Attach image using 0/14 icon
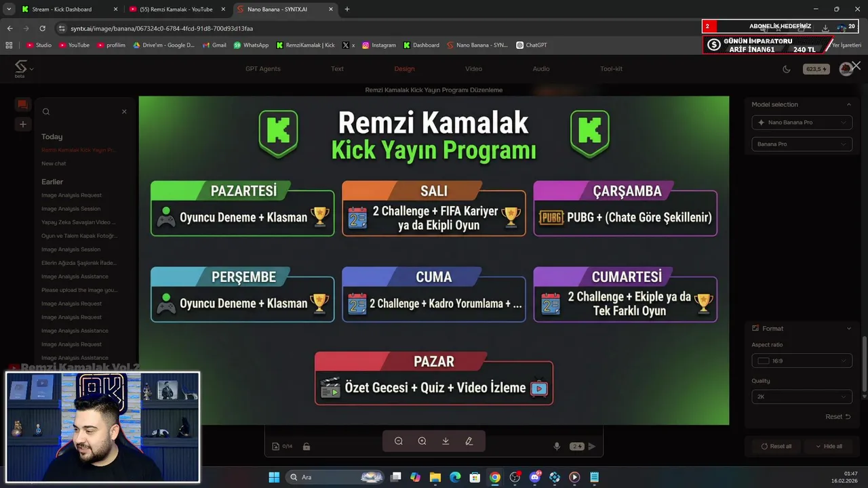Screen dimensions: 868x488 tap(282, 446)
